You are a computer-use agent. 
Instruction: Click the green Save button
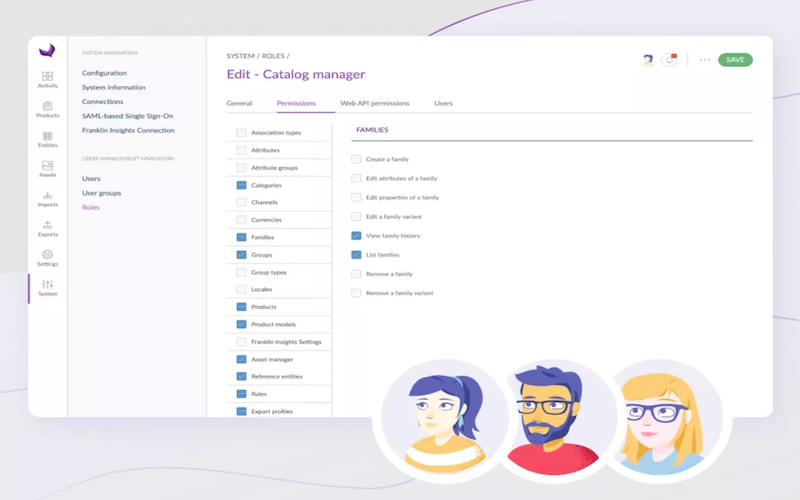point(735,60)
